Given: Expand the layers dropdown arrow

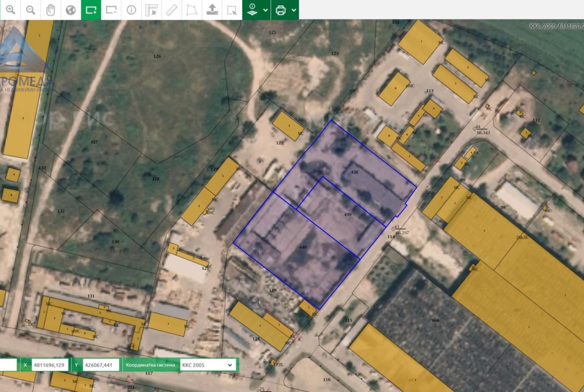Looking at the screenshot, I should tap(266, 10).
